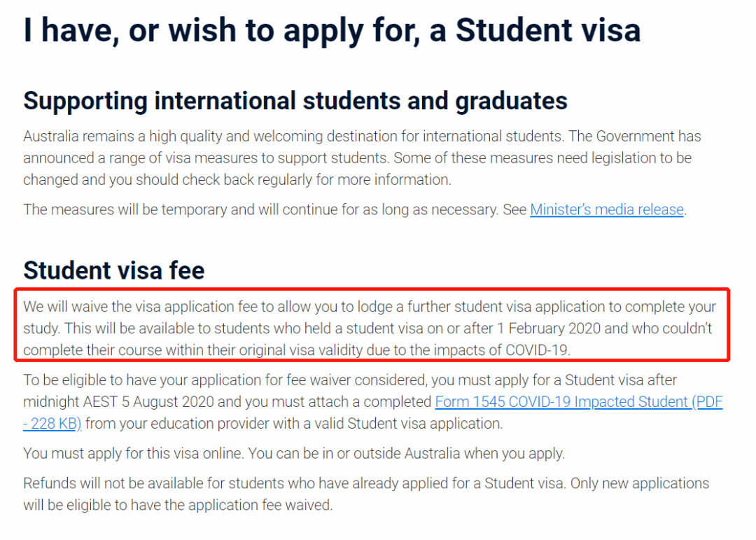Click "COVID-19" inside the highlighted paragraph

pyautogui.click(x=537, y=350)
